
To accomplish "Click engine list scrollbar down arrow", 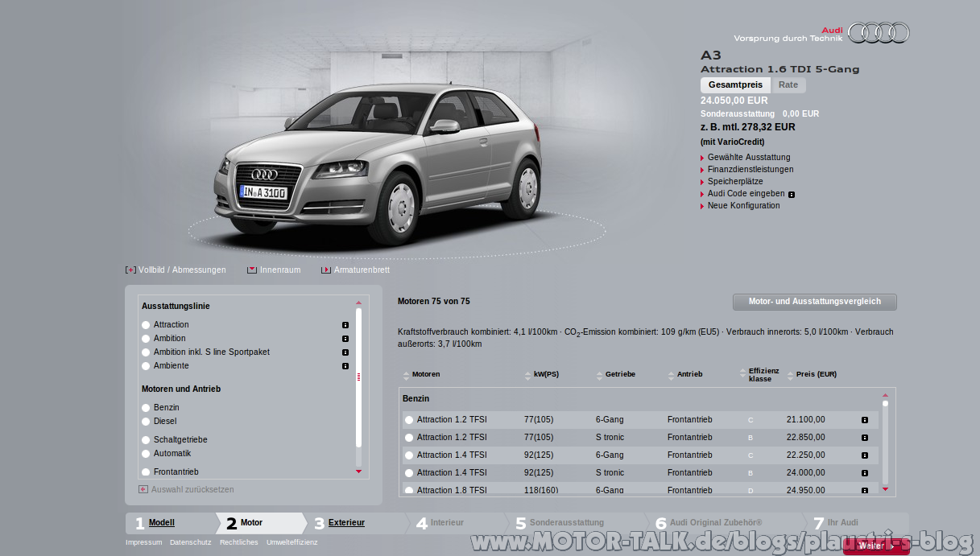I will [885, 489].
